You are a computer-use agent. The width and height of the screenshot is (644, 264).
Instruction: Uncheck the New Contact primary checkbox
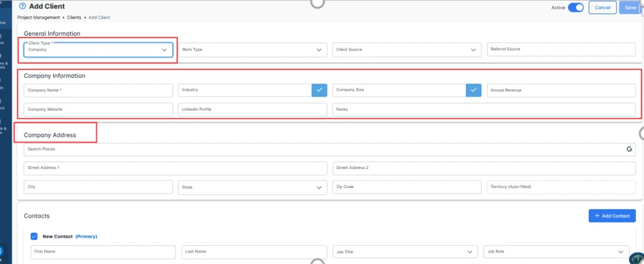pos(34,236)
